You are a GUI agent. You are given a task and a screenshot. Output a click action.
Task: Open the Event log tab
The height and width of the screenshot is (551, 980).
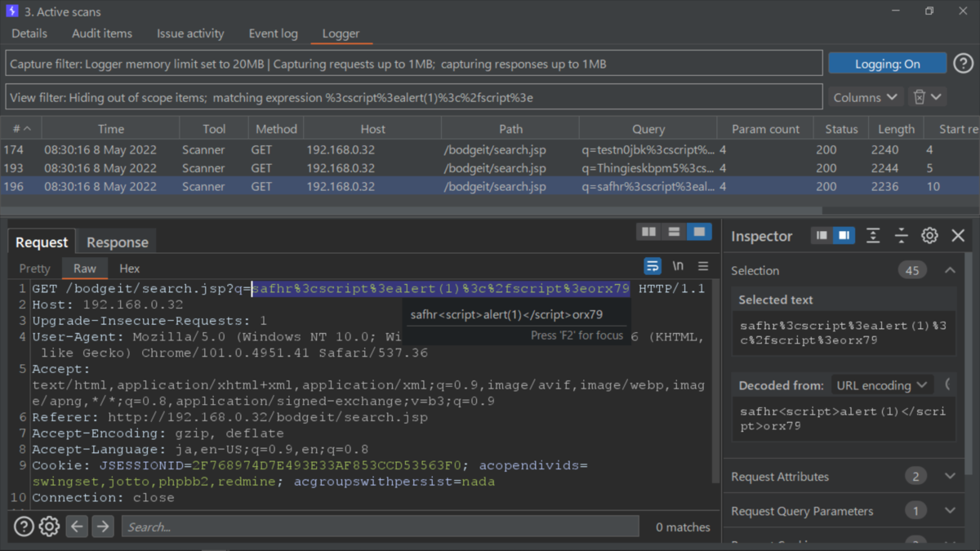(273, 33)
